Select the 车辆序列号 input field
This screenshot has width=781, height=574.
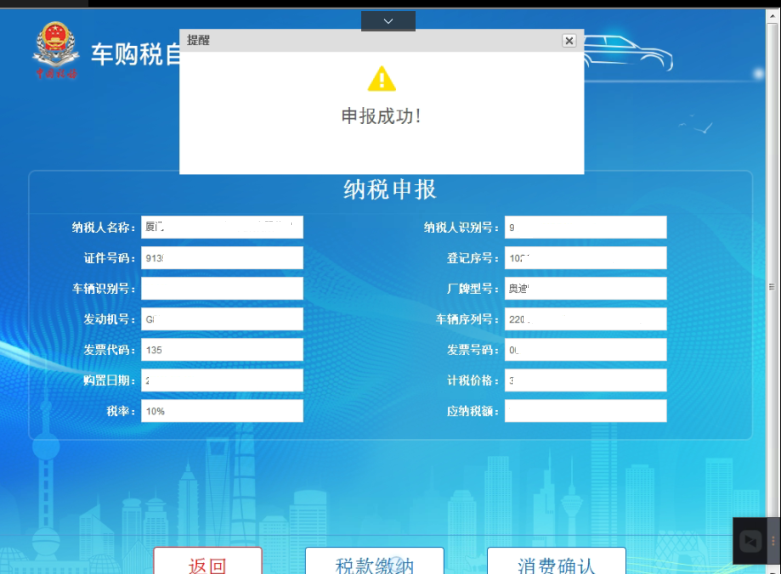point(586,319)
